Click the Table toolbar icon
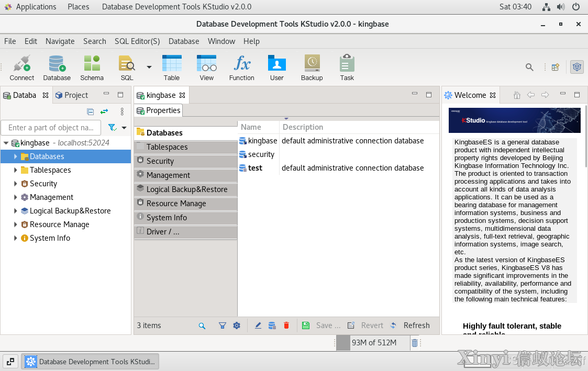 point(172,68)
